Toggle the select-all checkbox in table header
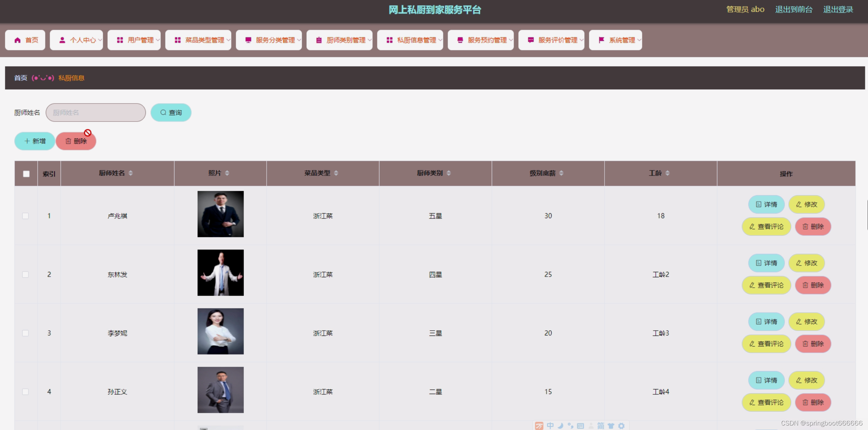This screenshot has width=868, height=430. pyautogui.click(x=26, y=174)
